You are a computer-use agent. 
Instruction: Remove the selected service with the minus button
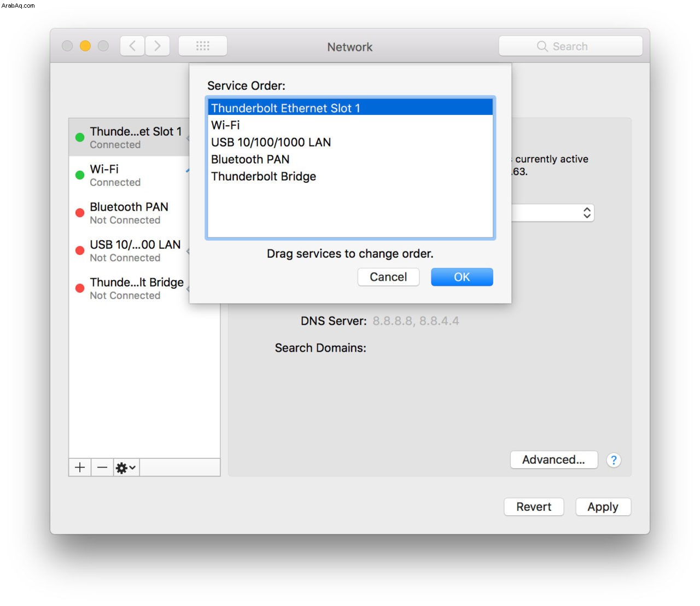click(x=102, y=467)
